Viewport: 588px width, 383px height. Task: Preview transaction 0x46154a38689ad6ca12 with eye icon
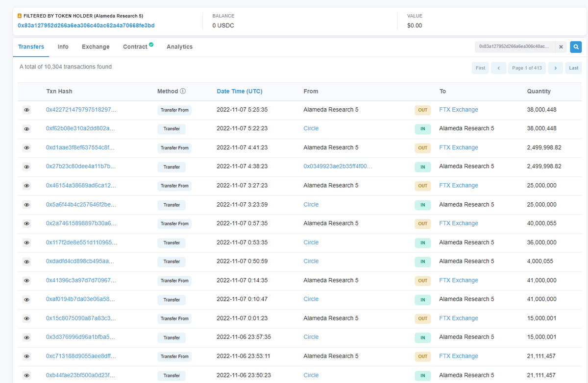pyautogui.click(x=26, y=186)
